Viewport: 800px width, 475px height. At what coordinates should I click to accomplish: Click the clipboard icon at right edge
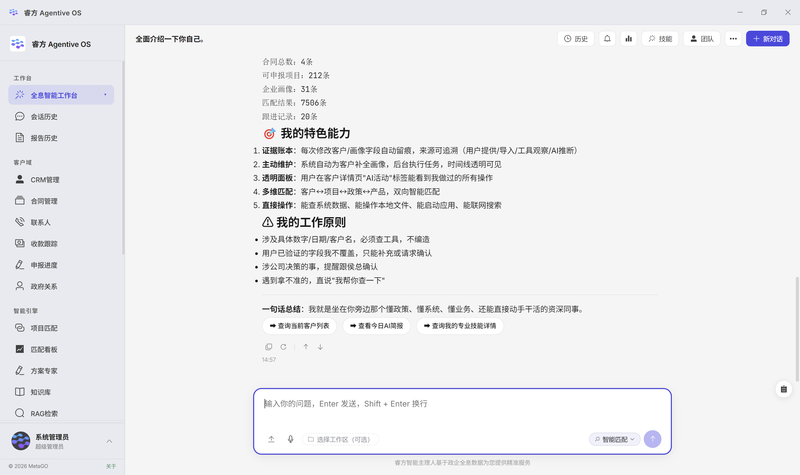point(784,389)
